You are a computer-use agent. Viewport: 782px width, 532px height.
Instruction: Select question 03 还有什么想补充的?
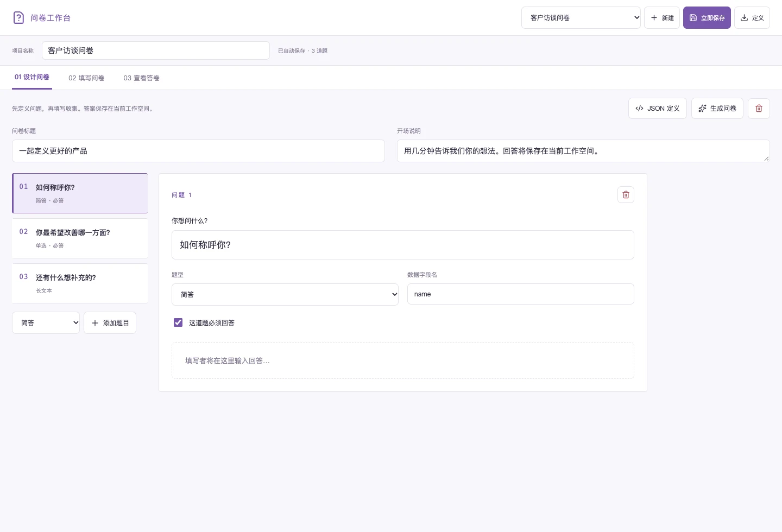[80, 283]
